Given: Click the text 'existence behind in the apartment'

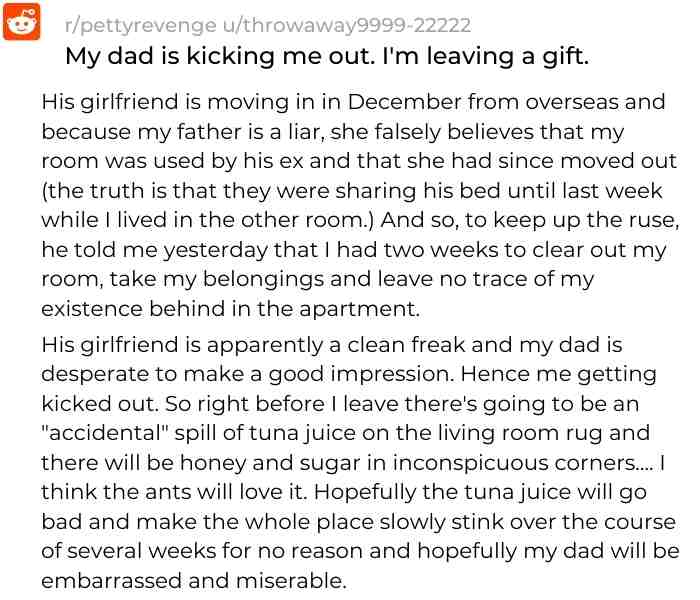Looking at the screenshot, I should (x=229, y=309).
